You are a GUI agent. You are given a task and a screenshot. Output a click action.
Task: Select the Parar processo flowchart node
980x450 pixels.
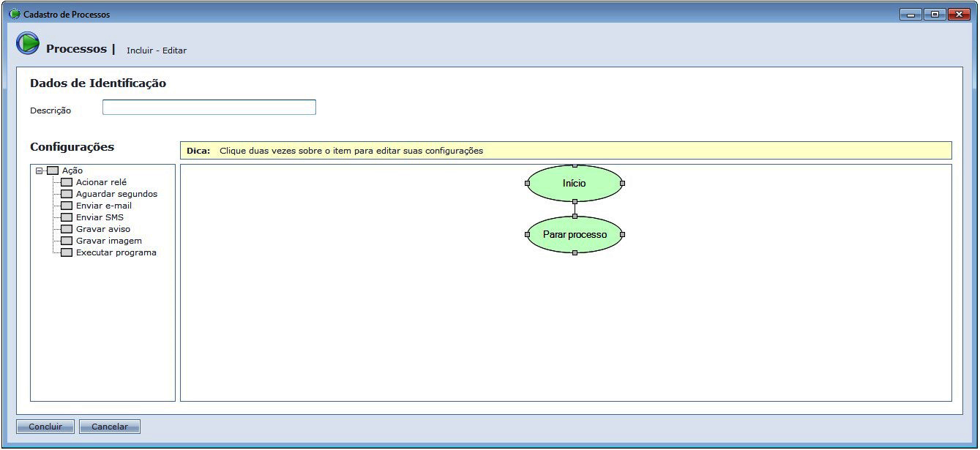click(x=575, y=235)
